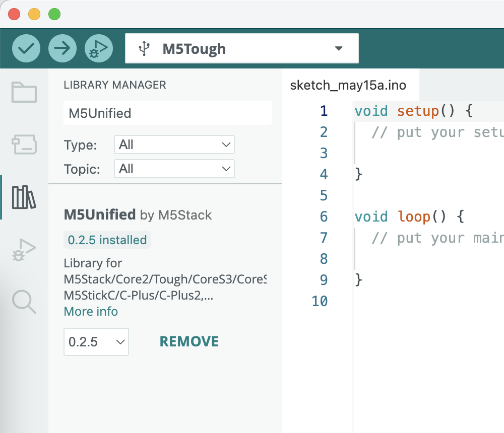The height and width of the screenshot is (433, 504).
Task: Open the Sketchbook folder sidebar icon
Action: (24, 93)
